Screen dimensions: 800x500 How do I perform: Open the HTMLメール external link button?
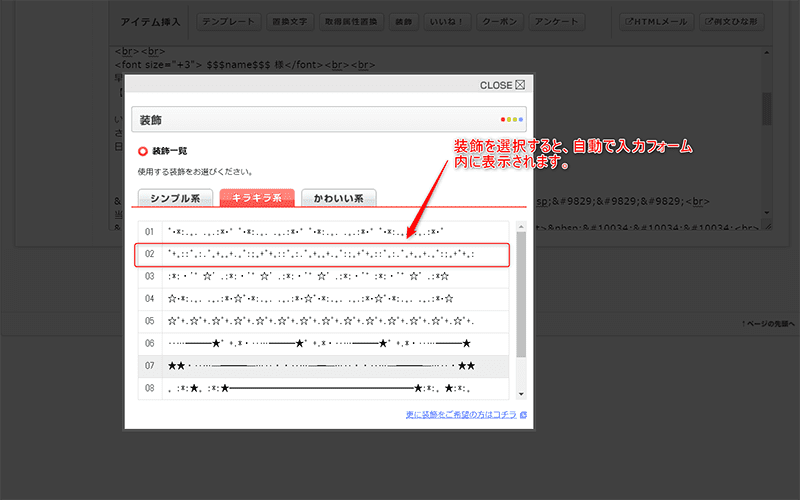[656, 21]
